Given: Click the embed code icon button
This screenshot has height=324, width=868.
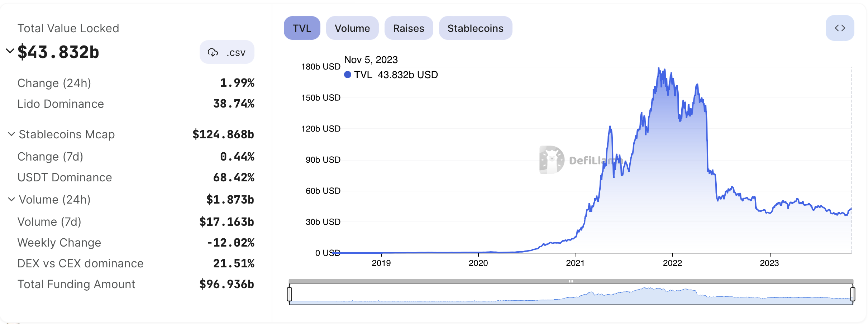Looking at the screenshot, I should (x=840, y=28).
